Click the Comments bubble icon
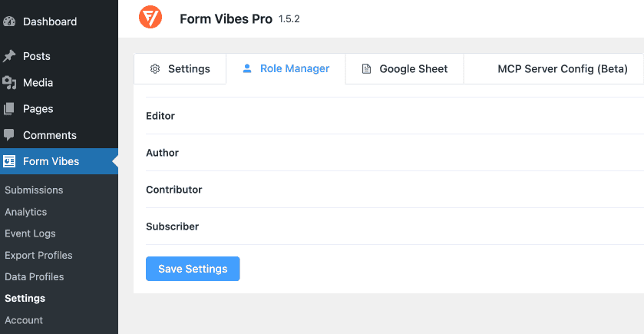 pyautogui.click(x=9, y=134)
